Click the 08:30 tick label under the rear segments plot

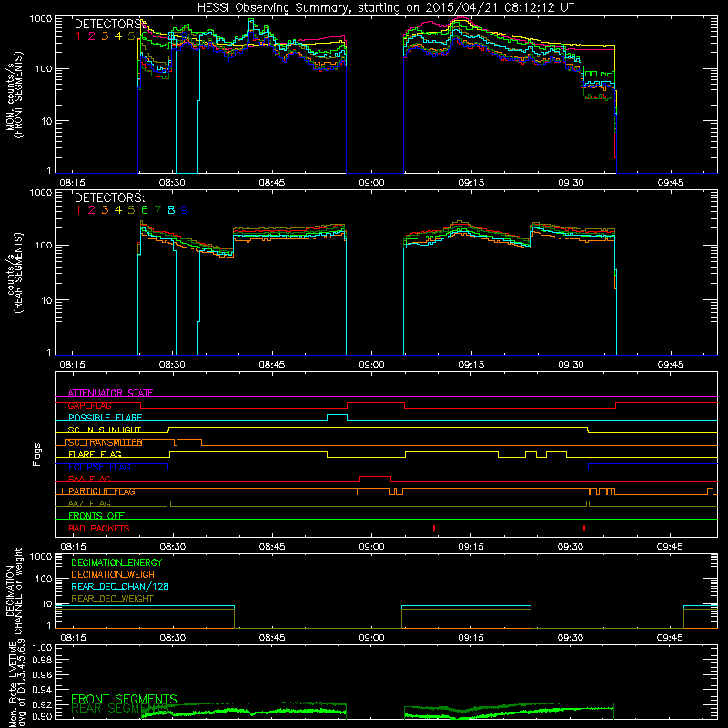pos(172,365)
